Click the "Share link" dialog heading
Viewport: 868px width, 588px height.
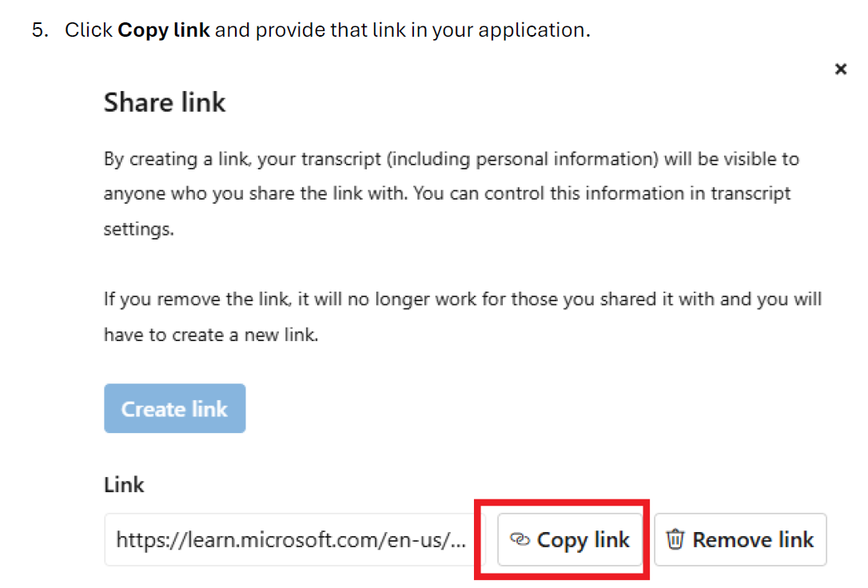165,102
